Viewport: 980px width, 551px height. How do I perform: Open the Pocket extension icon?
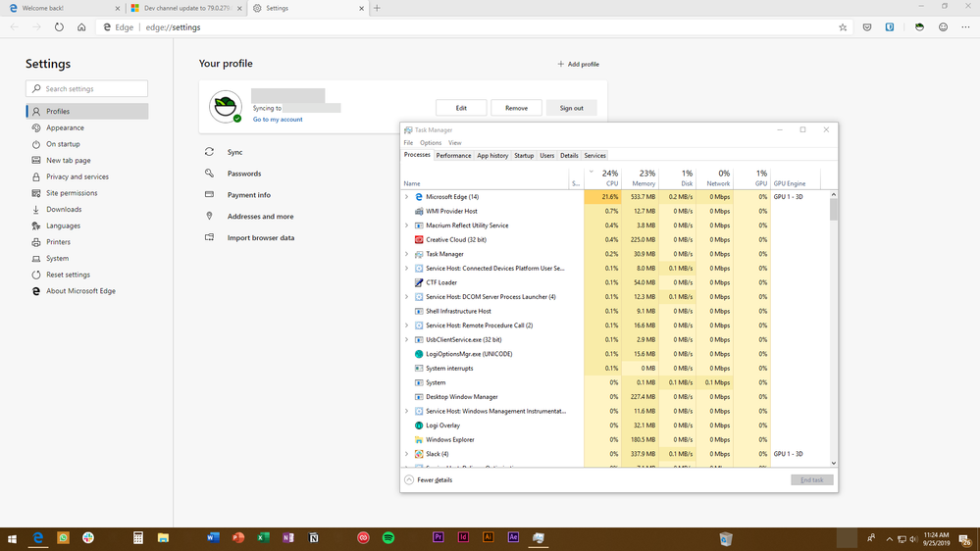[867, 26]
